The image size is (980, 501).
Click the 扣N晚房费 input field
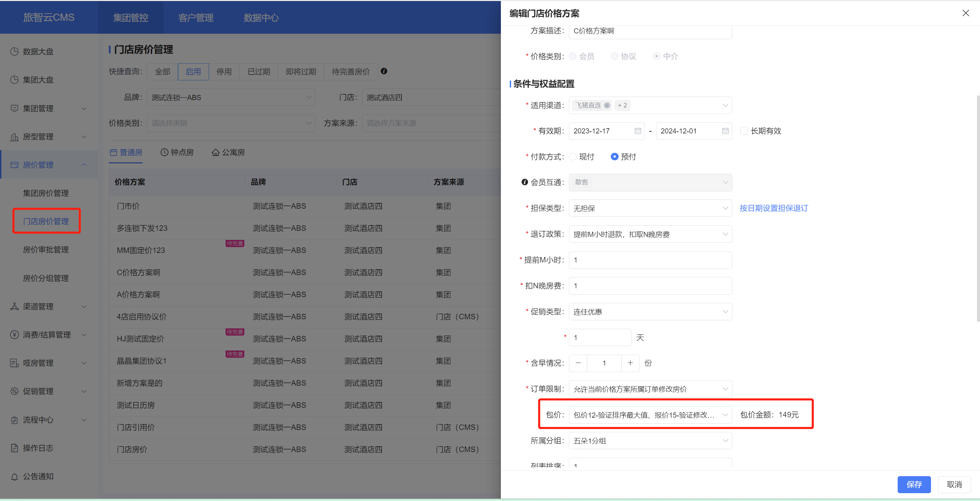(650, 286)
